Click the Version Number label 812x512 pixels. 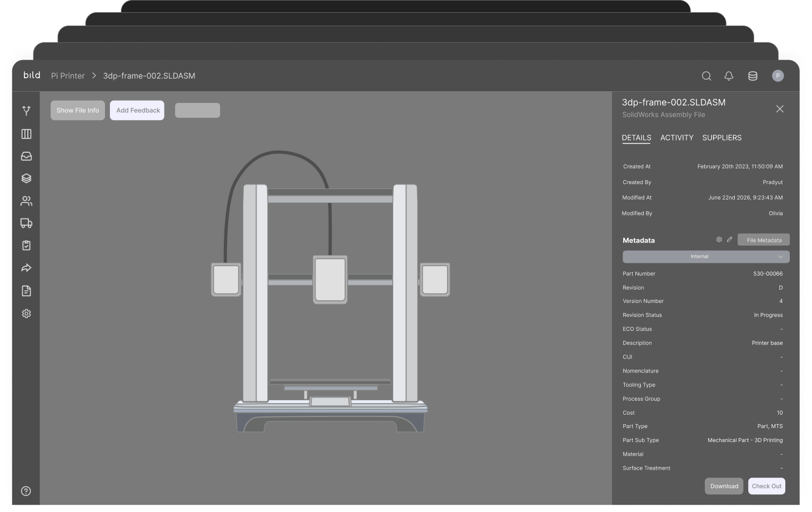(x=643, y=301)
